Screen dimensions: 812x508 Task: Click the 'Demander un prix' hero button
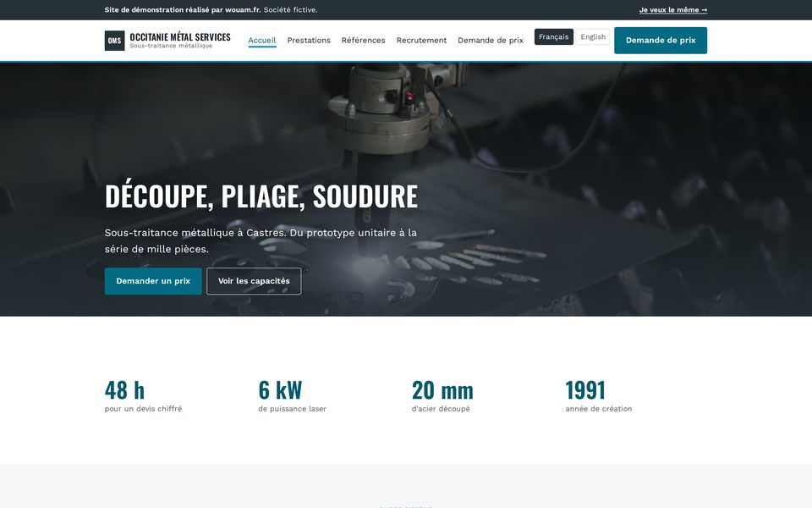(x=153, y=281)
